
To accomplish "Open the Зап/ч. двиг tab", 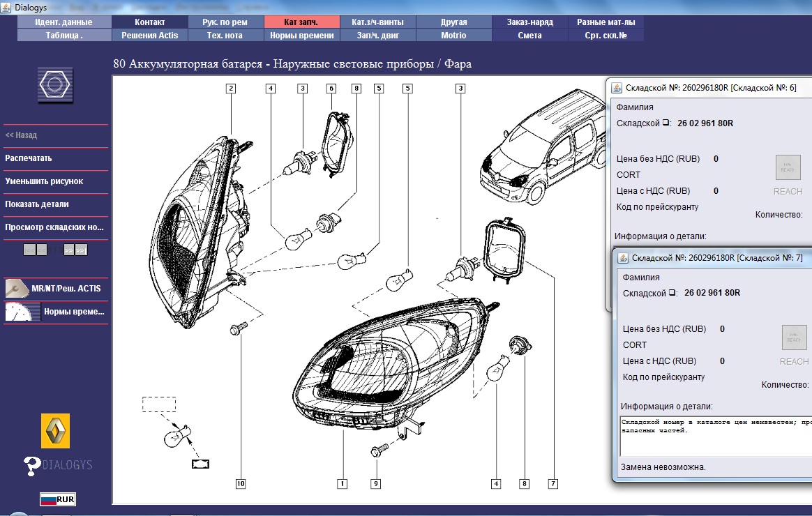I will click(377, 35).
